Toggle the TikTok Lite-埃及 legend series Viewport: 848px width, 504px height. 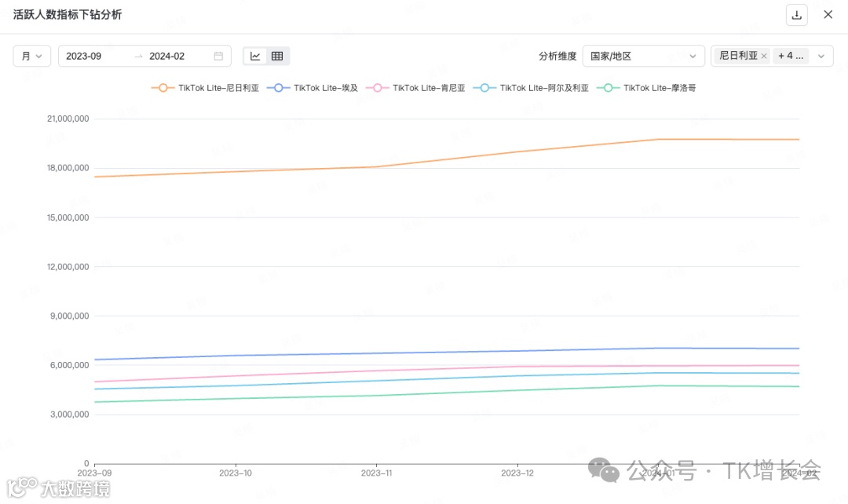(x=313, y=88)
